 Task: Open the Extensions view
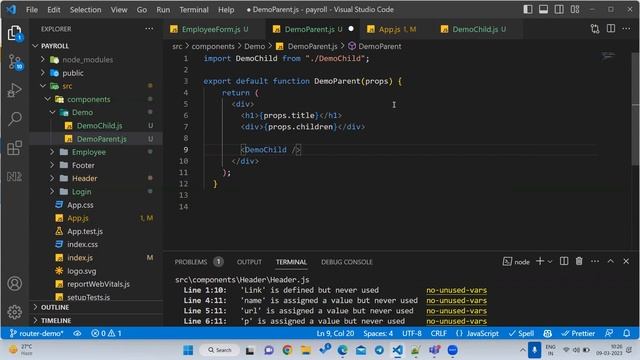coord(15,148)
